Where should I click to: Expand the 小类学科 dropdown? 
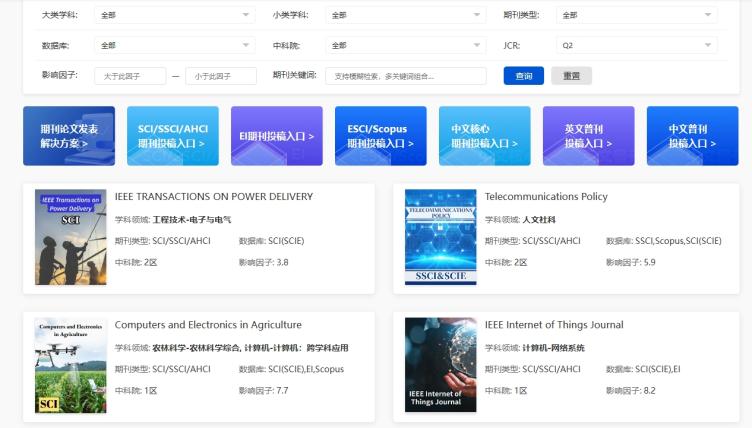click(x=405, y=15)
